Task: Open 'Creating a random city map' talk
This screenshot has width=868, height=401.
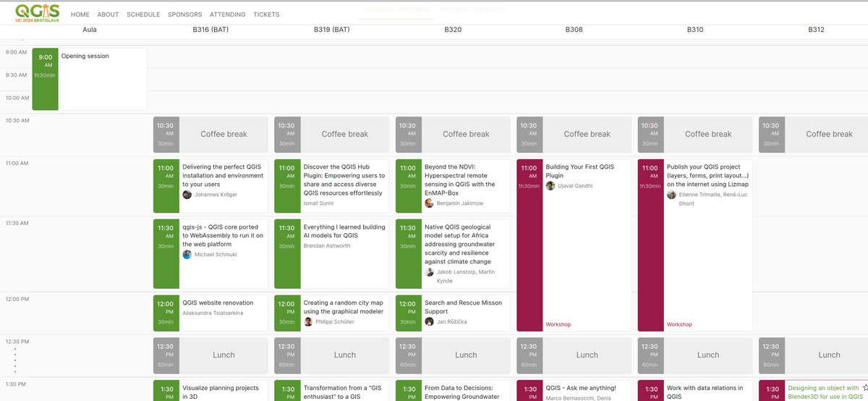Action: [331, 312]
